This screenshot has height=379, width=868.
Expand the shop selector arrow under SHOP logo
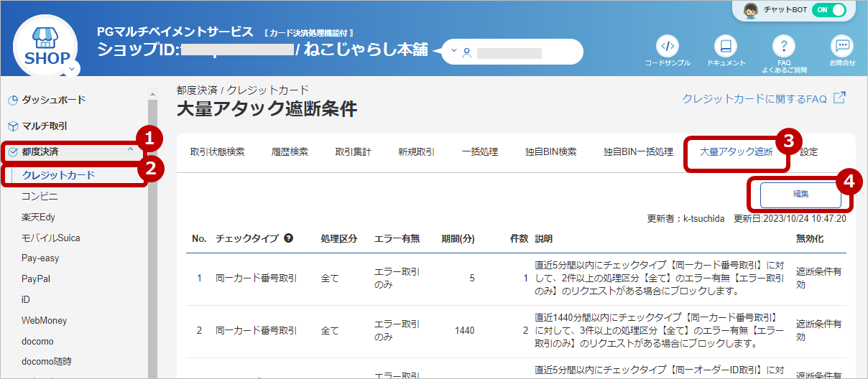[73, 70]
